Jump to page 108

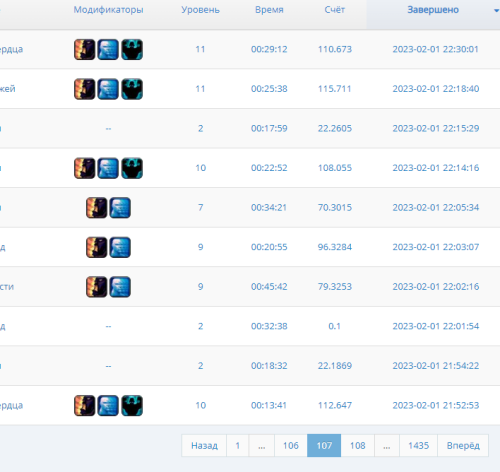click(x=358, y=445)
